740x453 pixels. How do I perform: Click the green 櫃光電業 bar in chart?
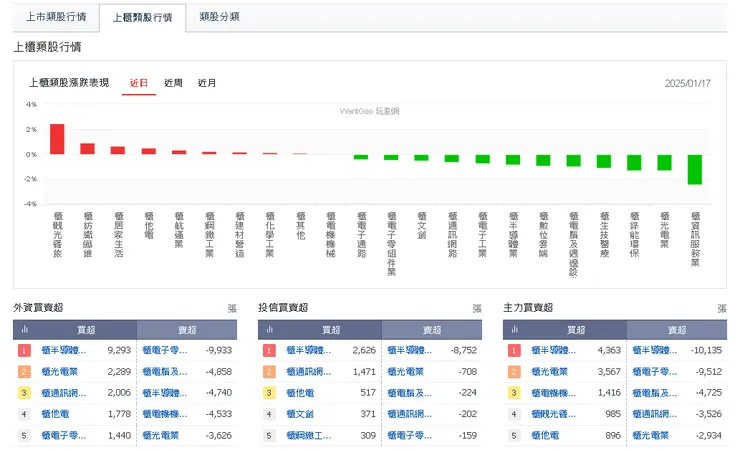pos(664,162)
